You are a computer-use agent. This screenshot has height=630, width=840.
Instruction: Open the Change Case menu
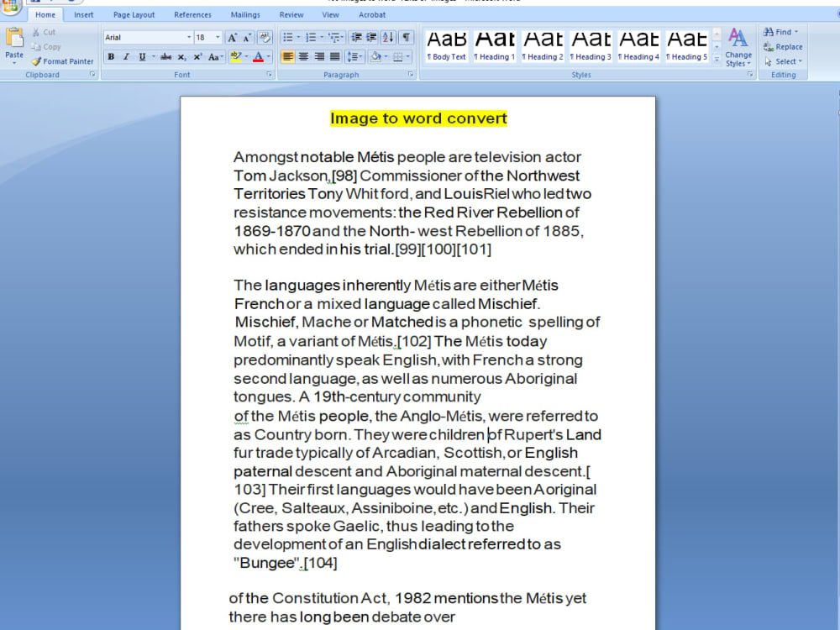[x=215, y=56]
